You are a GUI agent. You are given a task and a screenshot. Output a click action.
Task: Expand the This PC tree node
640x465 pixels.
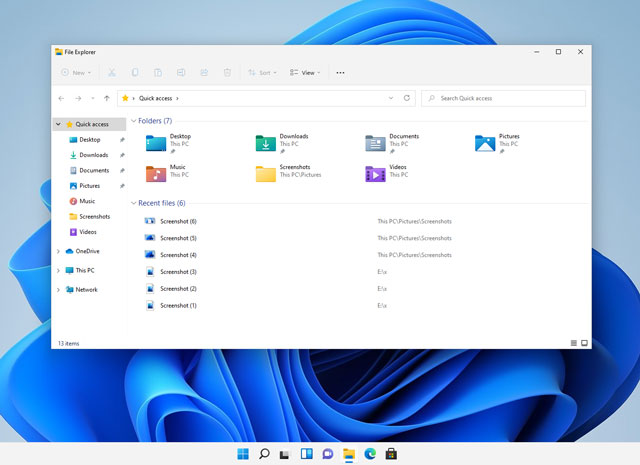58,270
